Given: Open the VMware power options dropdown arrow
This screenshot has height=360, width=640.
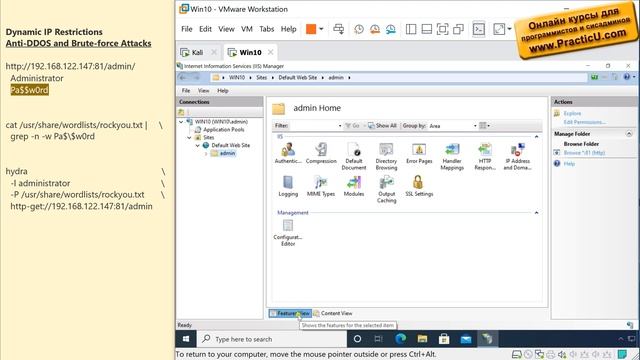Looking at the screenshot, I should pos(321,29).
